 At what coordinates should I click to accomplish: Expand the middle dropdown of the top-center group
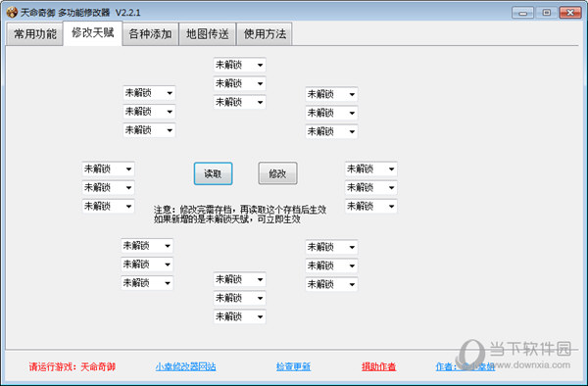click(x=240, y=83)
